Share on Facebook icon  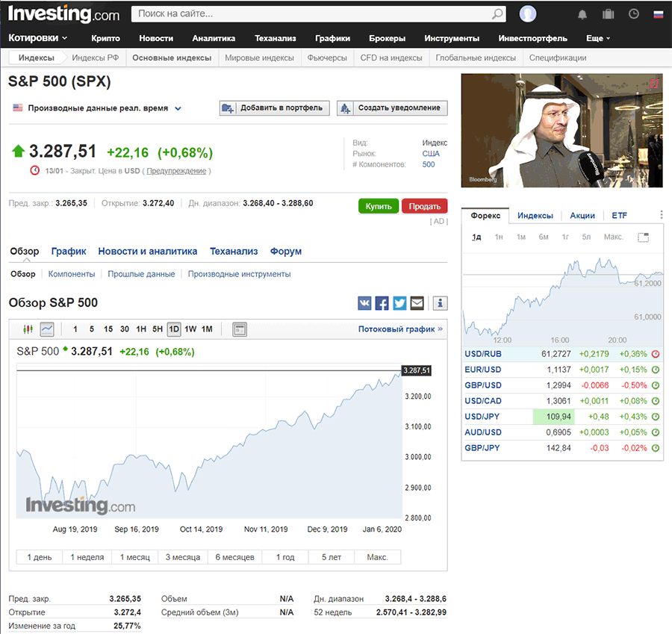coord(382,303)
